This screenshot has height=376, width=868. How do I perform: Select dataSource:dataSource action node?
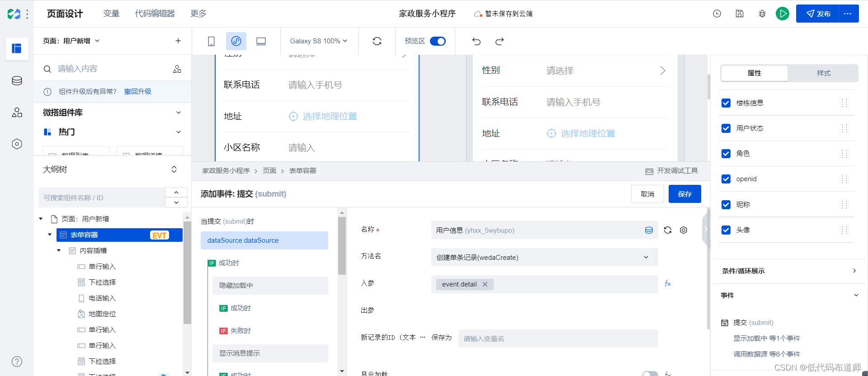[x=264, y=240]
